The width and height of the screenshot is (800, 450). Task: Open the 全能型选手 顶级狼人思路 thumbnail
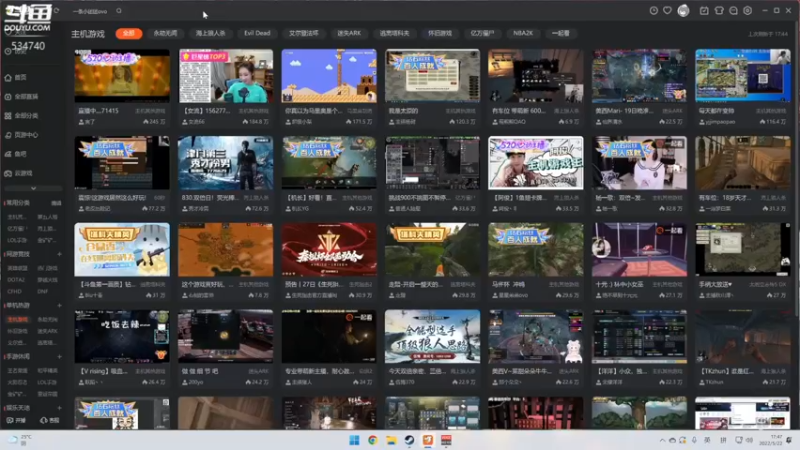pos(432,336)
